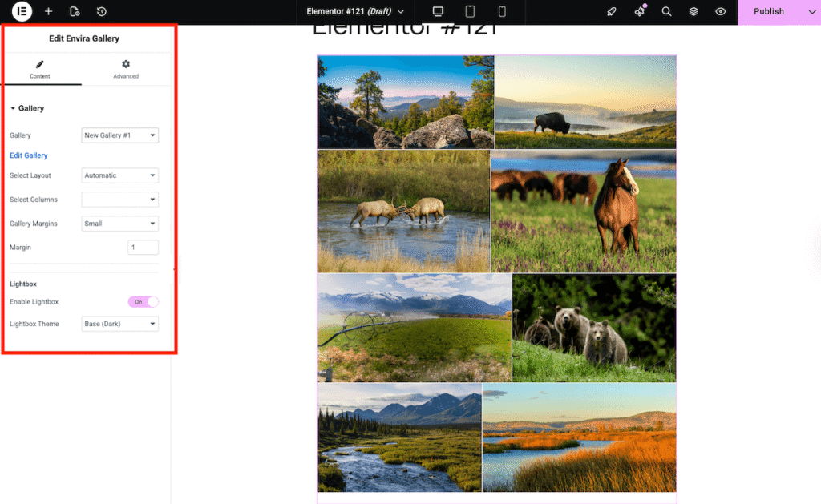The width and height of the screenshot is (821, 504).
Task: Edit the Margin input field value
Action: point(143,247)
